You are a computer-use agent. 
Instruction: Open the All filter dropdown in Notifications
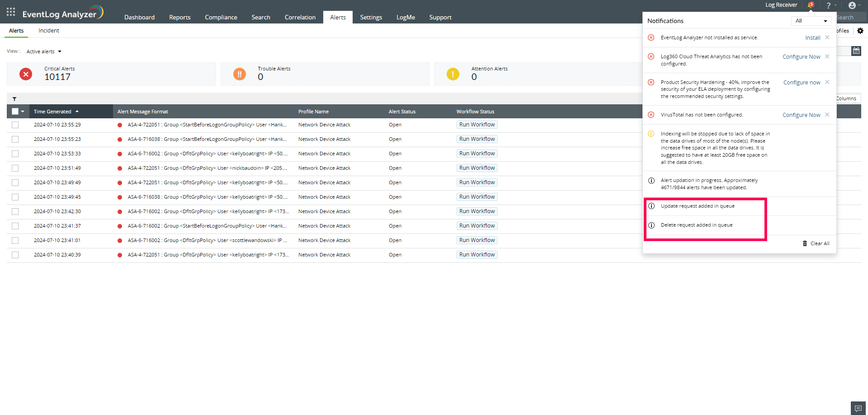(x=811, y=21)
